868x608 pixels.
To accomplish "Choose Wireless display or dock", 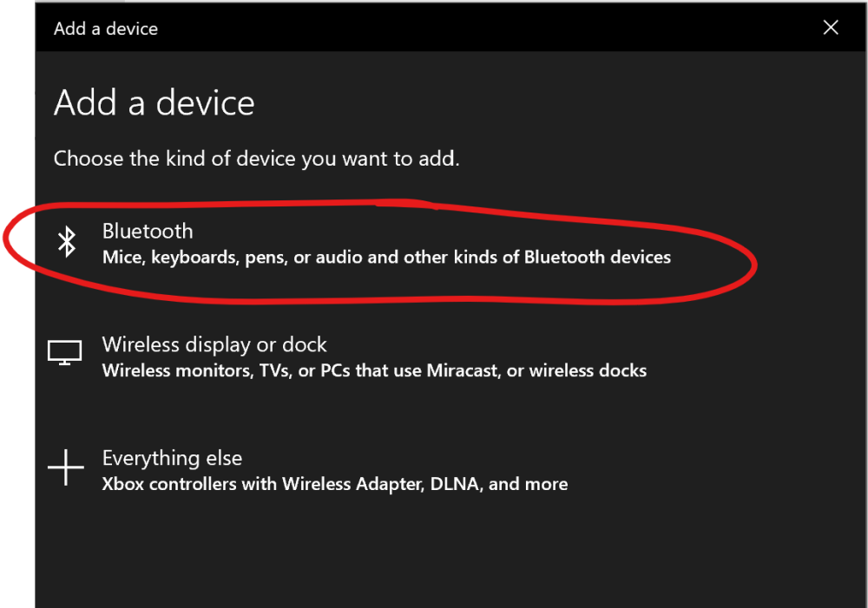I will click(x=214, y=344).
